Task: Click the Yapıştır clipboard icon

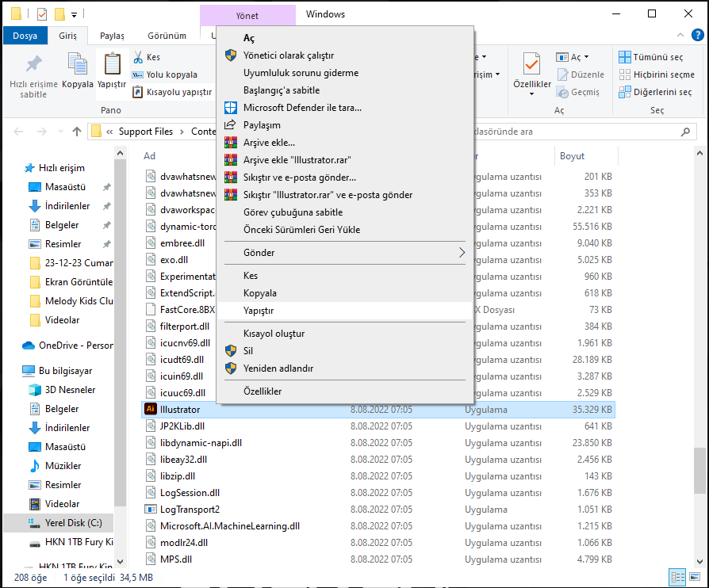Action: [x=112, y=63]
